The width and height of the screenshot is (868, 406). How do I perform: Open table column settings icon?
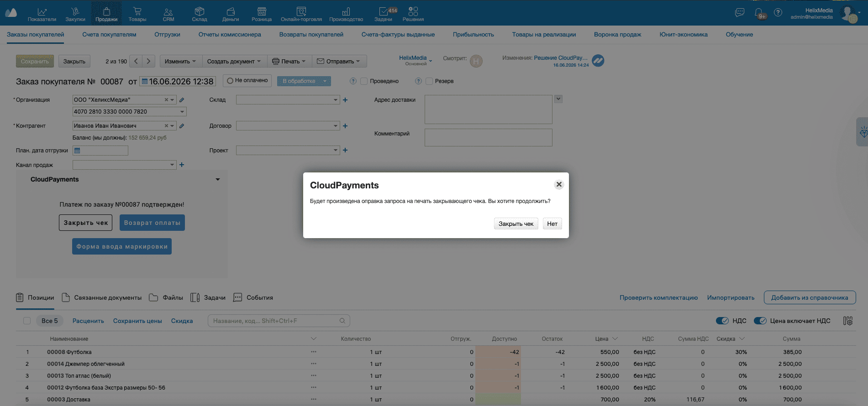(848, 321)
